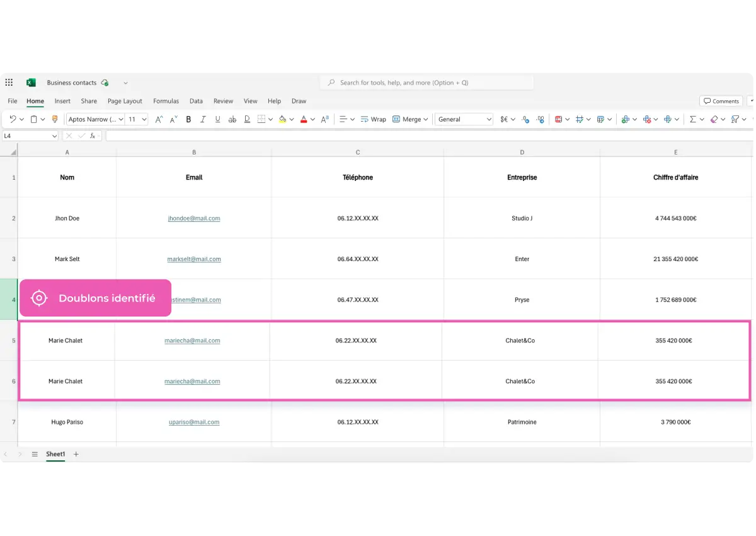Select the column C header
This screenshot has width=756, height=536.
[358, 152]
